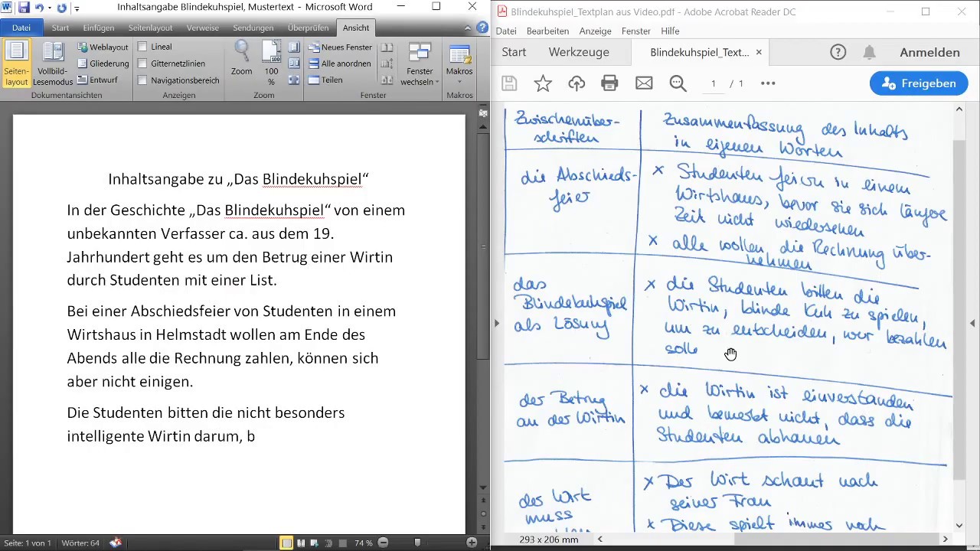
Task: Open Acrobat notifications bell
Action: (x=869, y=52)
